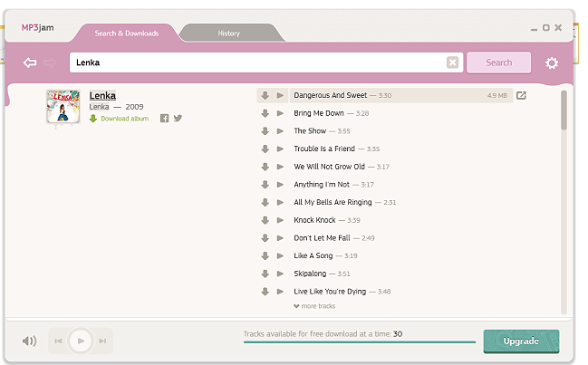Switch to the History tab
This screenshot has width=588, height=365.
tap(228, 34)
